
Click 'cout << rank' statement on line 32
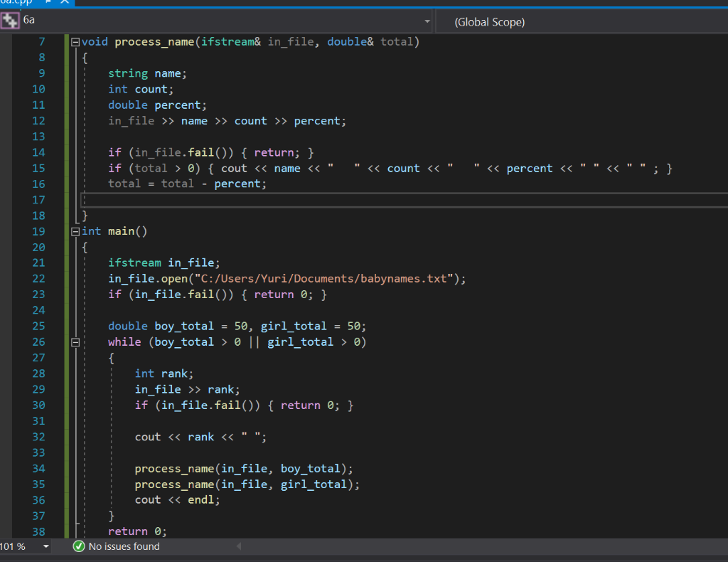[200, 437]
